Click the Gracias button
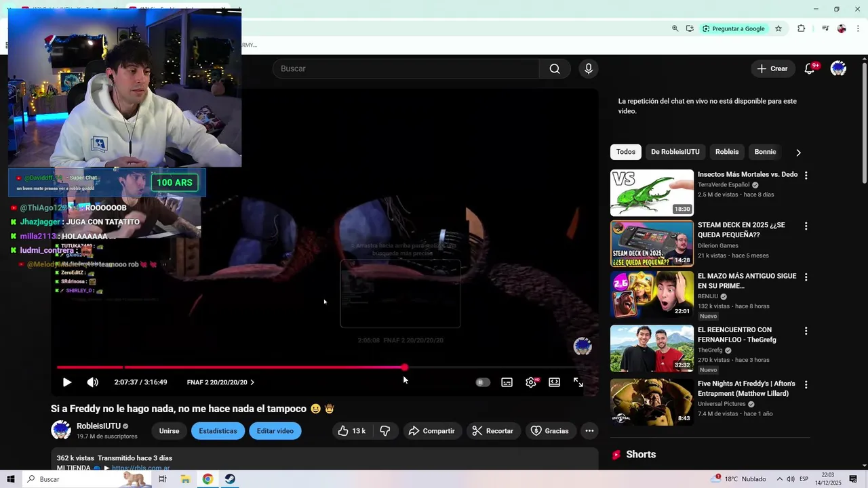Image resolution: width=868 pixels, height=488 pixels. pyautogui.click(x=550, y=431)
